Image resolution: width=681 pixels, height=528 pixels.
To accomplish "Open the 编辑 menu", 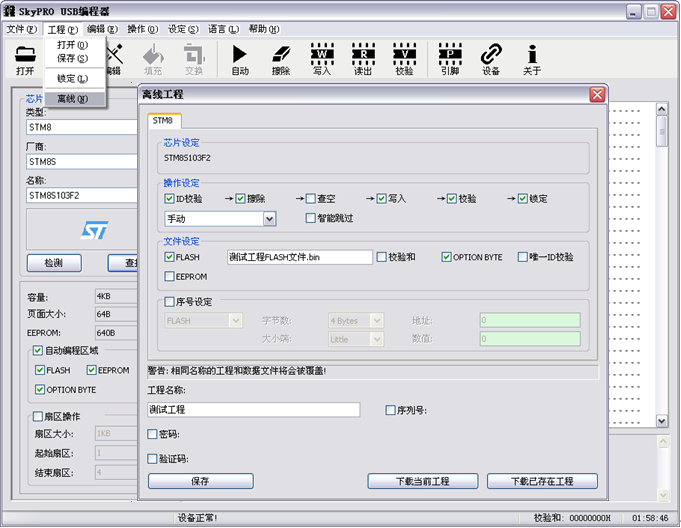I will 102,29.
